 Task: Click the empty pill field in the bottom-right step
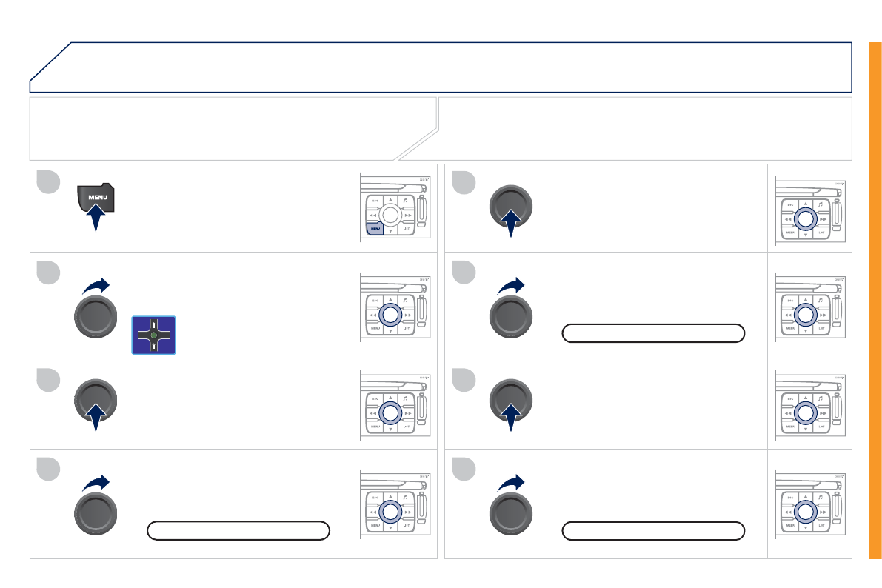[x=653, y=530]
